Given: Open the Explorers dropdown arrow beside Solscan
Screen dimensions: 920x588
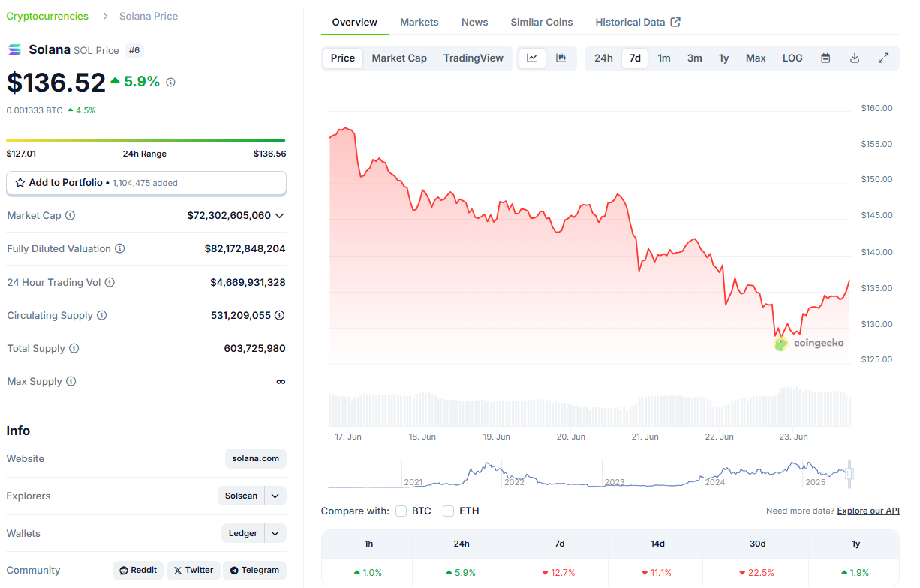Looking at the screenshot, I should point(275,496).
